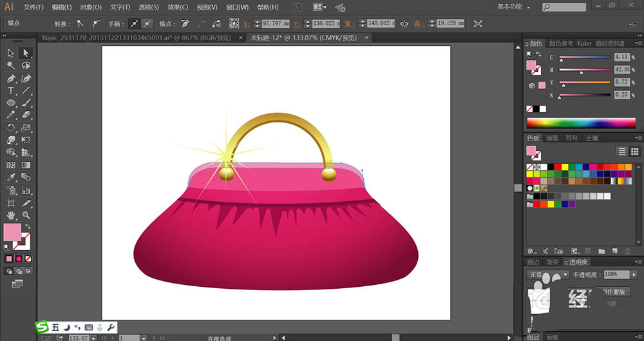Select the Hand tool

[11, 215]
